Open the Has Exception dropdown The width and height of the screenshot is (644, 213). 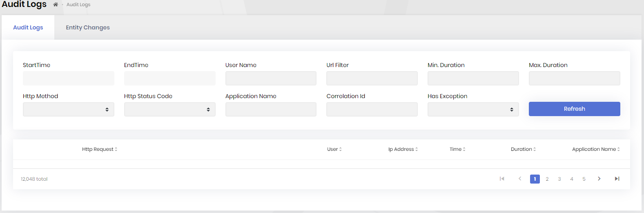473,110
